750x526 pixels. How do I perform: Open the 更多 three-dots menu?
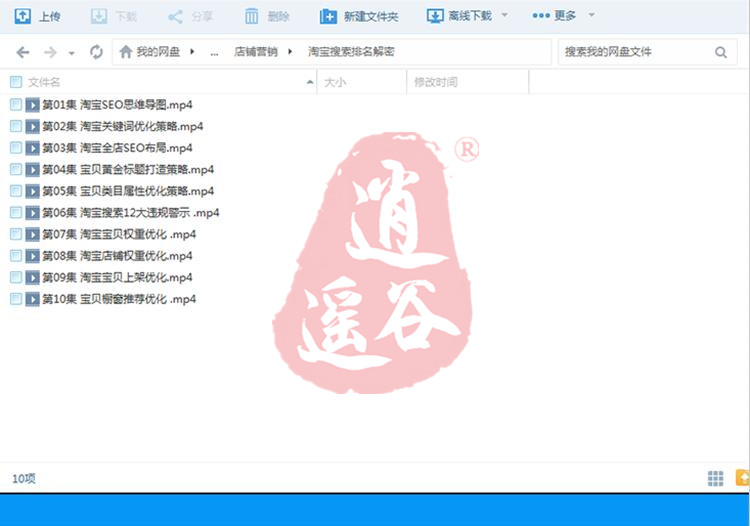pyautogui.click(x=541, y=16)
